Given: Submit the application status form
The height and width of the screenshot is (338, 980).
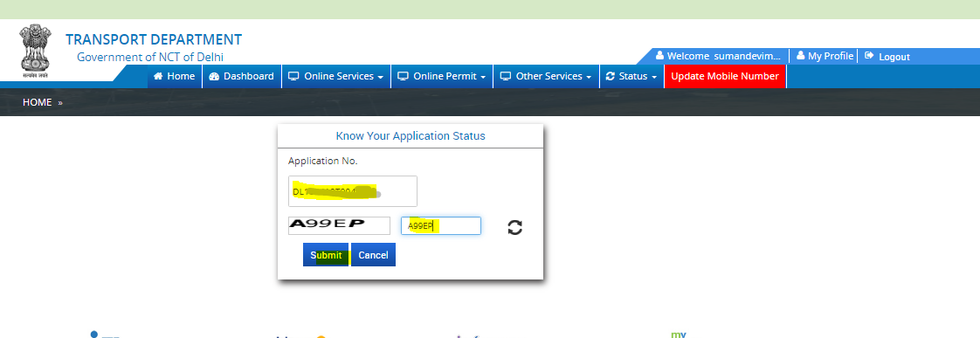Looking at the screenshot, I should [326, 255].
